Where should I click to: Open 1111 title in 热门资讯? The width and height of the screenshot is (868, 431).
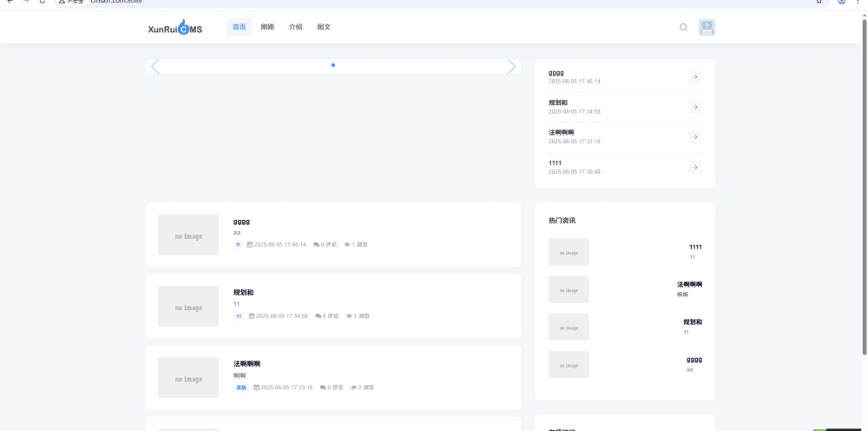(x=695, y=247)
